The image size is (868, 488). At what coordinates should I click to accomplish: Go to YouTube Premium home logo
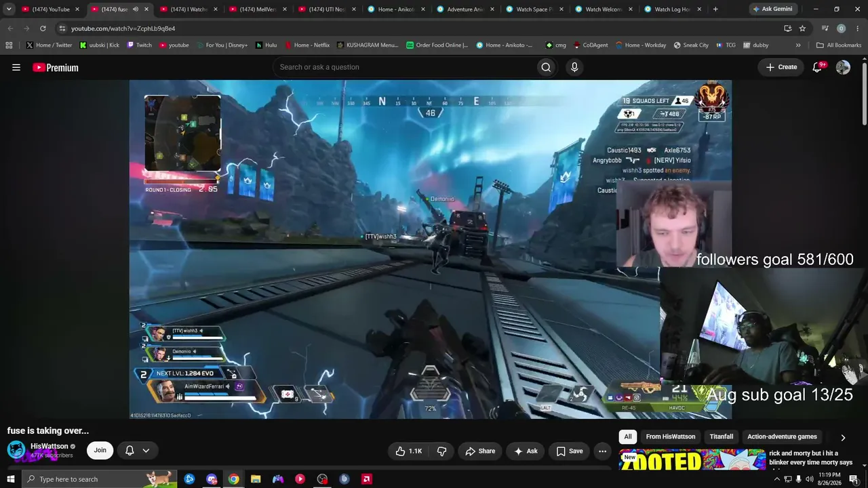tap(56, 67)
